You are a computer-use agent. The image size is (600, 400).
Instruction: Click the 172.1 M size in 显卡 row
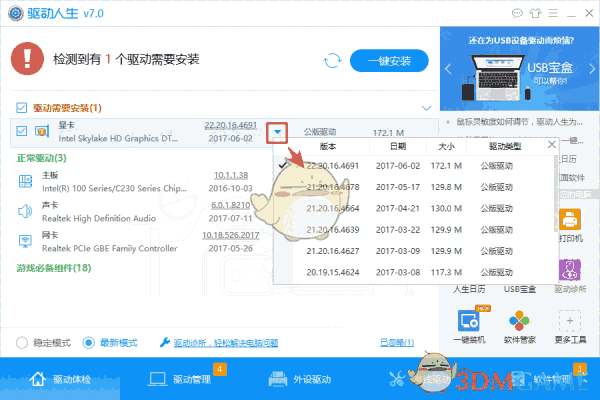pos(388,133)
